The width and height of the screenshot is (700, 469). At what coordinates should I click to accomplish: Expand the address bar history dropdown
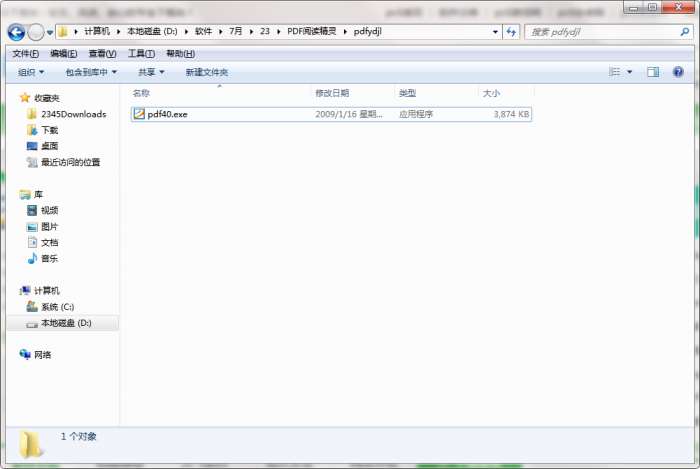pyautogui.click(x=495, y=32)
